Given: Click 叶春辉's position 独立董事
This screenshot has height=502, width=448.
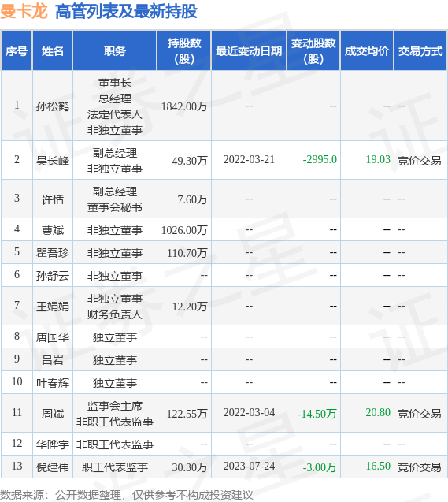Looking at the screenshot, I should (115, 382).
